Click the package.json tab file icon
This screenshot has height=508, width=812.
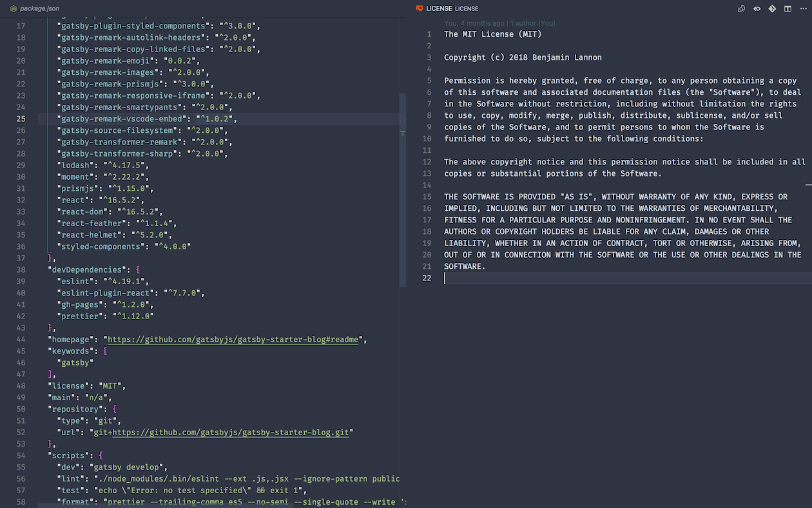point(14,8)
